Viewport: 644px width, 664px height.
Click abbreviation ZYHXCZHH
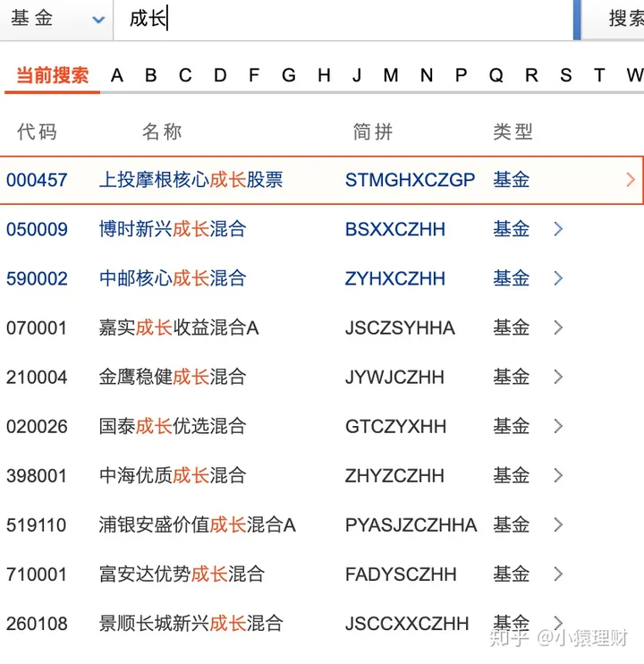tap(395, 278)
